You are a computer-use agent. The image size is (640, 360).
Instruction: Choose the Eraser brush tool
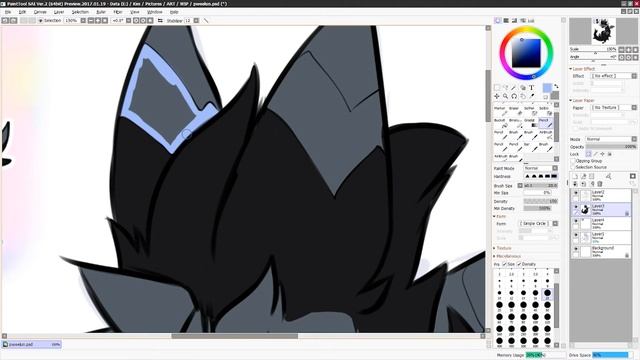point(515,111)
